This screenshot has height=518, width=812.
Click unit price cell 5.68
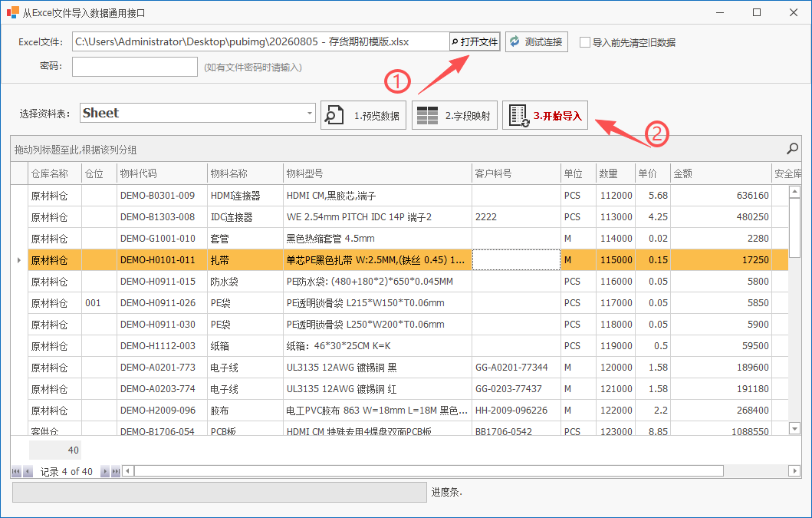click(x=653, y=196)
